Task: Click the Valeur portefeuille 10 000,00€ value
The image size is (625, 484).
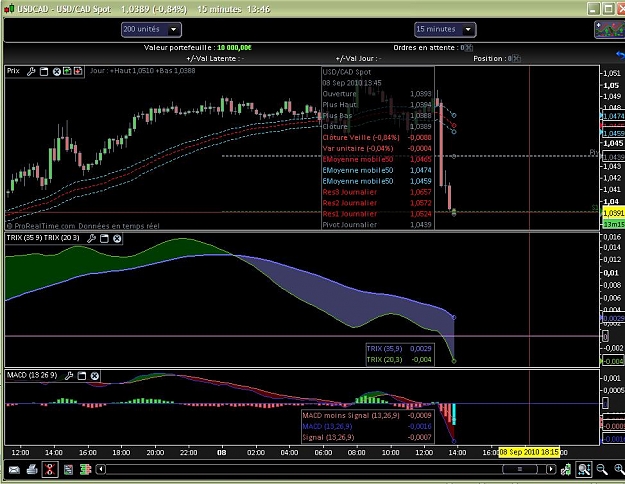Action: pos(234,48)
